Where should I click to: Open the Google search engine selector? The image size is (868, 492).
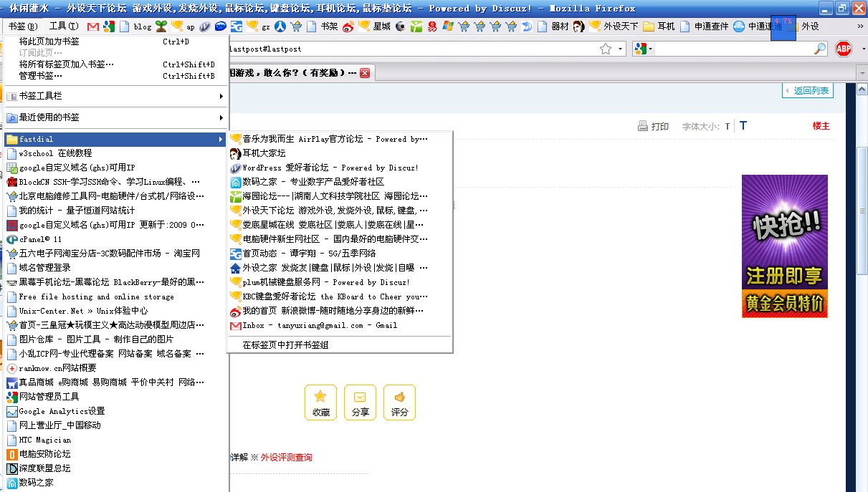tap(643, 49)
